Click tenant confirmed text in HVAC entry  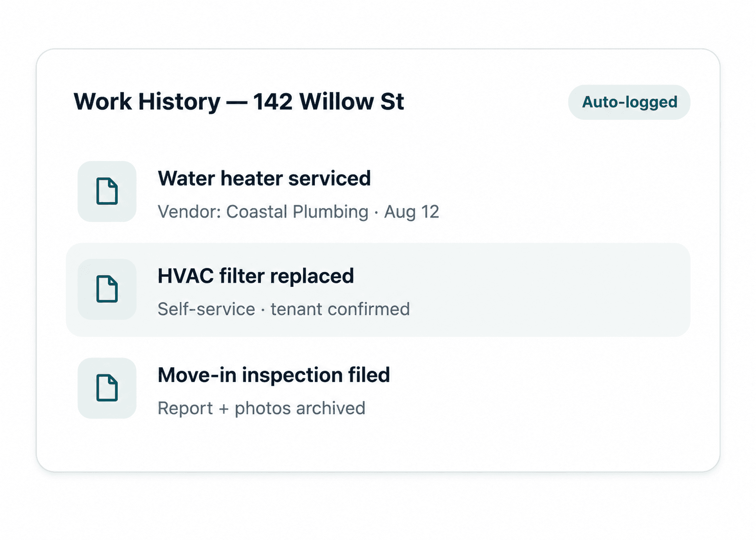tap(340, 309)
